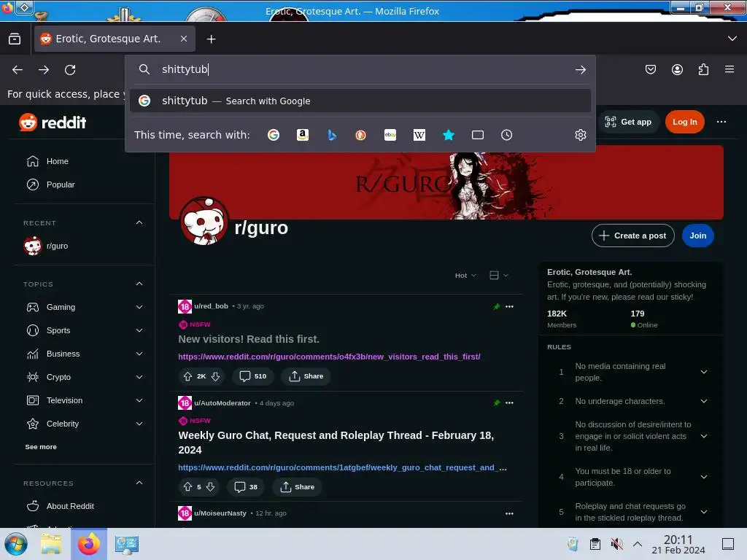Open the Firefox account icon

(677, 69)
